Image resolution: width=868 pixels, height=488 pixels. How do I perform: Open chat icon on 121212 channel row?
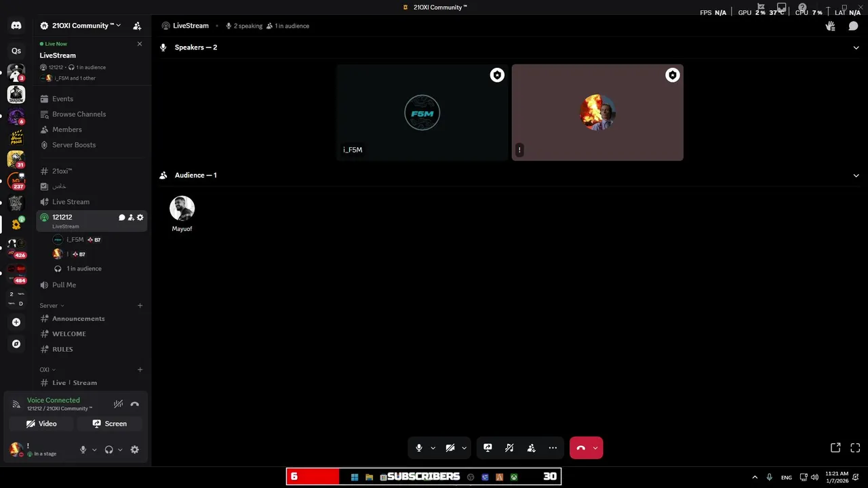[122, 218]
